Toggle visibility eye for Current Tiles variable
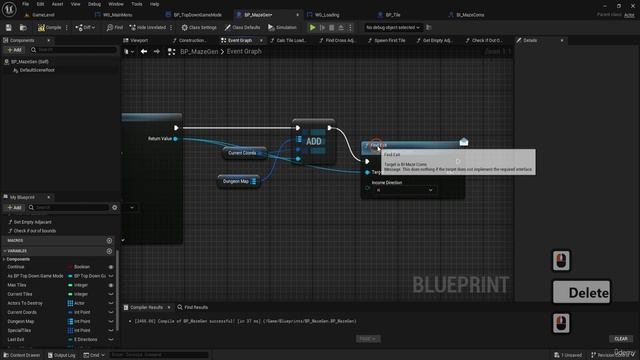640x360 pixels. coord(111,294)
